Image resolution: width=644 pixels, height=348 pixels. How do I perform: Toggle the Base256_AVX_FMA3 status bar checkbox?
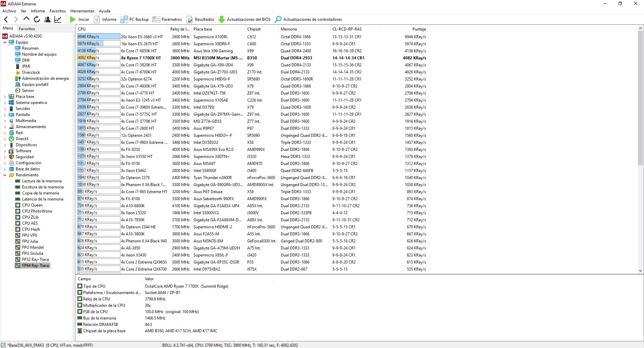pos(3,345)
